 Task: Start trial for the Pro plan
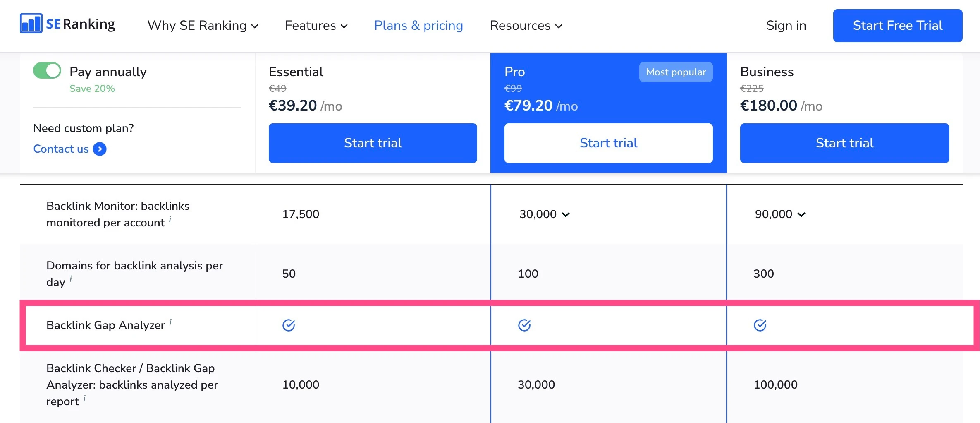pyautogui.click(x=609, y=143)
